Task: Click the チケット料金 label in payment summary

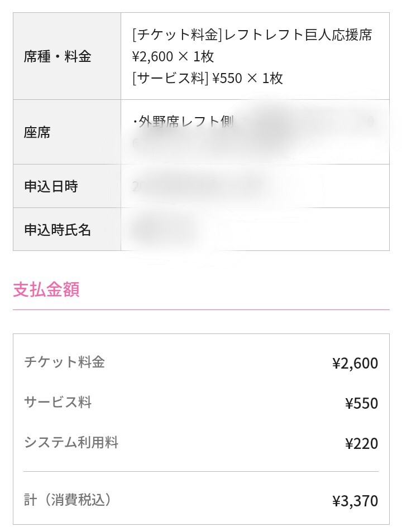Action: pyautogui.click(x=64, y=362)
